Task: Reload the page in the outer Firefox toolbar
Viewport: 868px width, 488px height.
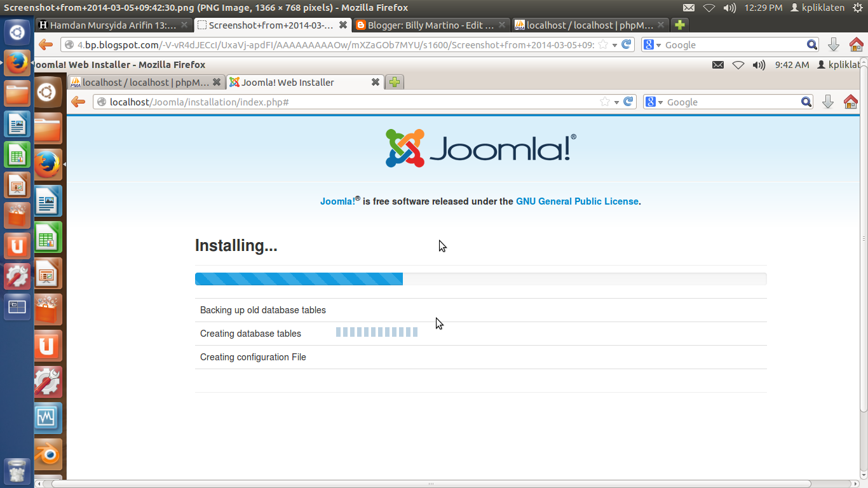Action: pos(627,44)
